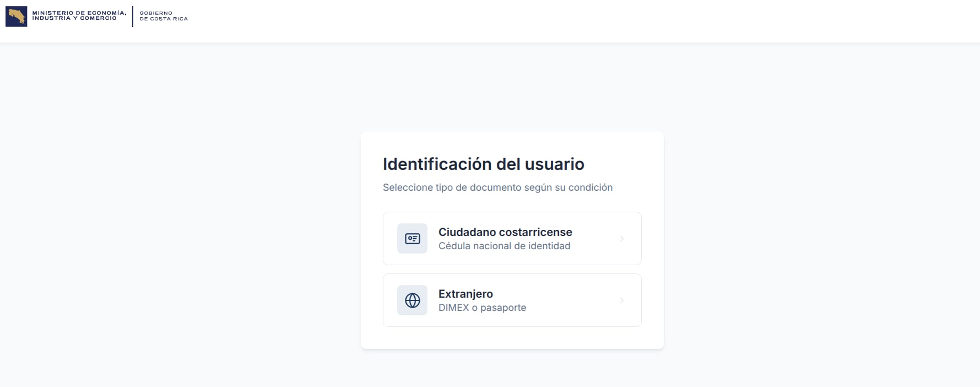This screenshot has width=980, height=387.
Task: Click the 'Seleccione tipo de documento según su condición' text
Action: 498,187
